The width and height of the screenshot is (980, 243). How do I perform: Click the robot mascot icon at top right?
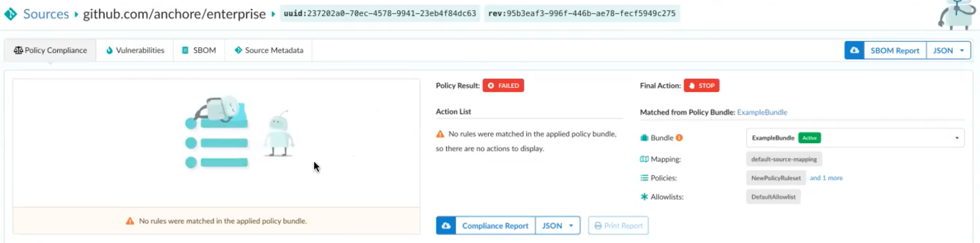click(x=958, y=15)
